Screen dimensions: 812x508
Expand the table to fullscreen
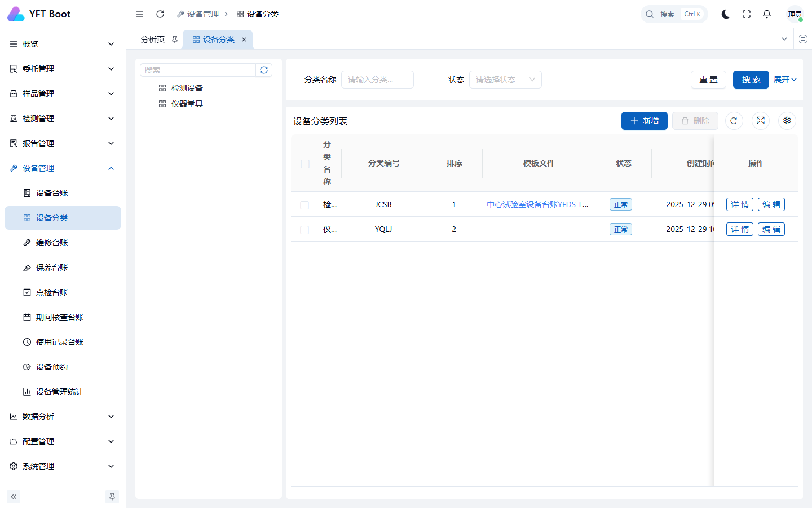pyautogui.click(x=761, y=121)
